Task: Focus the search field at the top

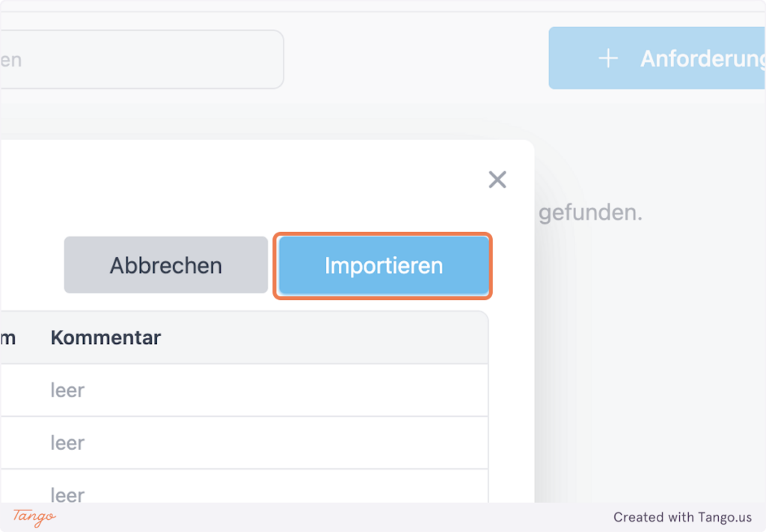Action: [x=141, y=59]
